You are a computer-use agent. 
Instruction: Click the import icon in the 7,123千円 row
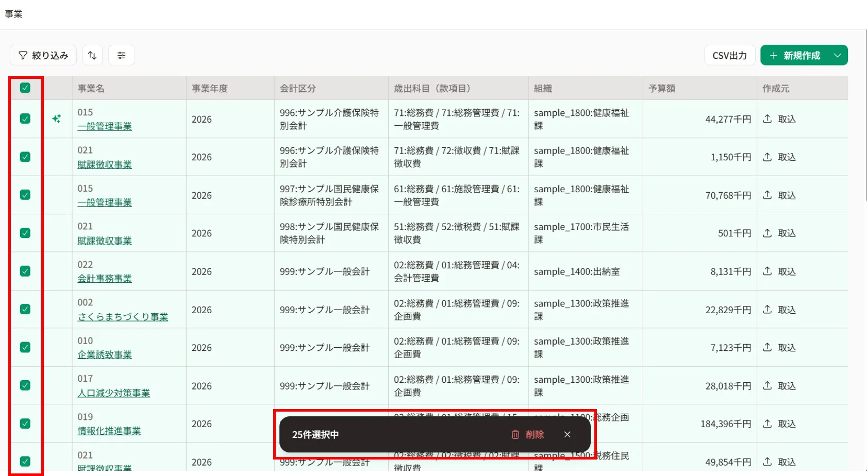pos(767,348)
